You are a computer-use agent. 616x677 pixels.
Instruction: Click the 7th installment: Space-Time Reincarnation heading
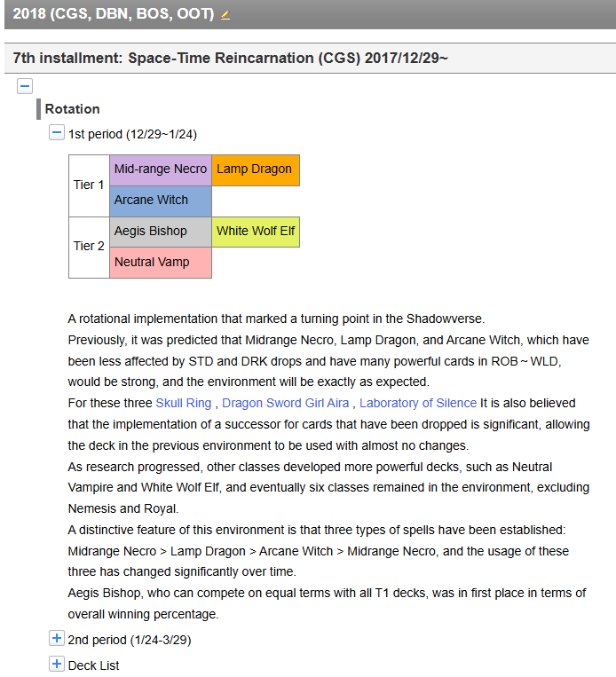point(230,58)
